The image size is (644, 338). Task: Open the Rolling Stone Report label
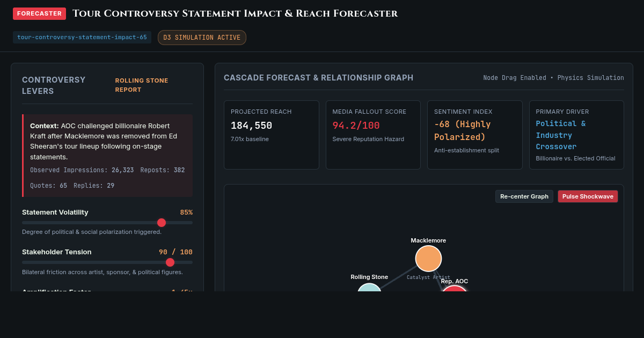[142, 85]
